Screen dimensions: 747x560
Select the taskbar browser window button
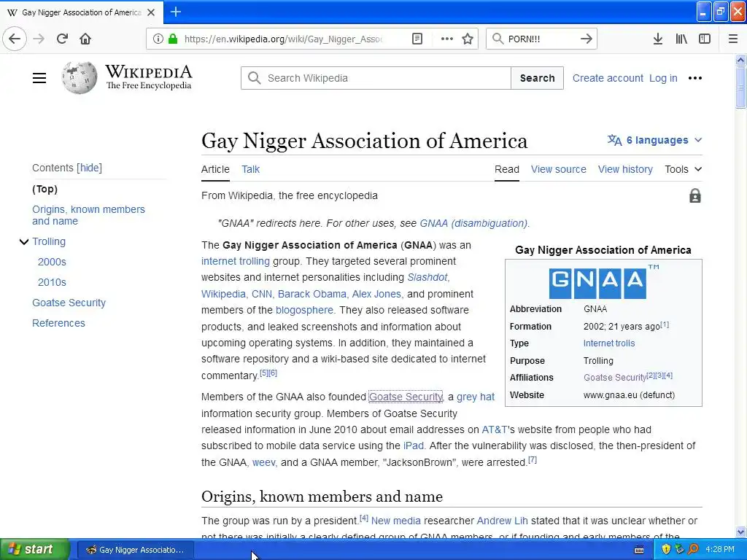click(x=135, y=550)
